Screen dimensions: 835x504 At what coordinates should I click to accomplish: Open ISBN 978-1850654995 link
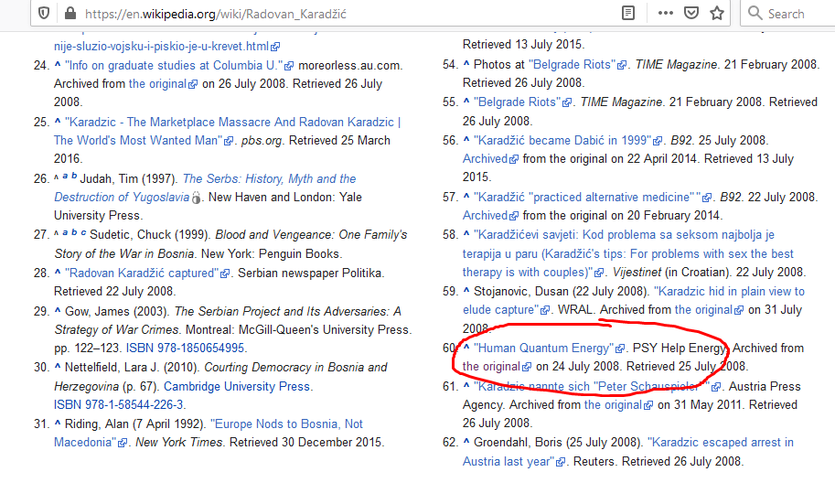tap(186, 348)
